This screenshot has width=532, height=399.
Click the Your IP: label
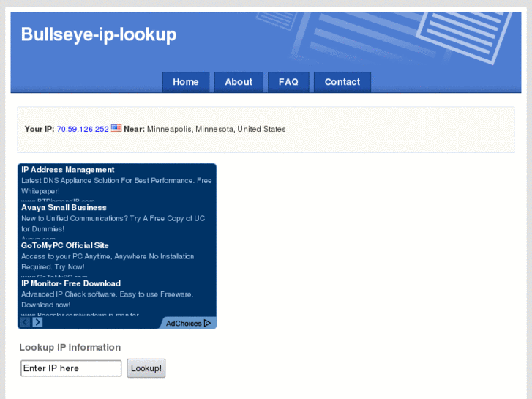coord(40,129)
